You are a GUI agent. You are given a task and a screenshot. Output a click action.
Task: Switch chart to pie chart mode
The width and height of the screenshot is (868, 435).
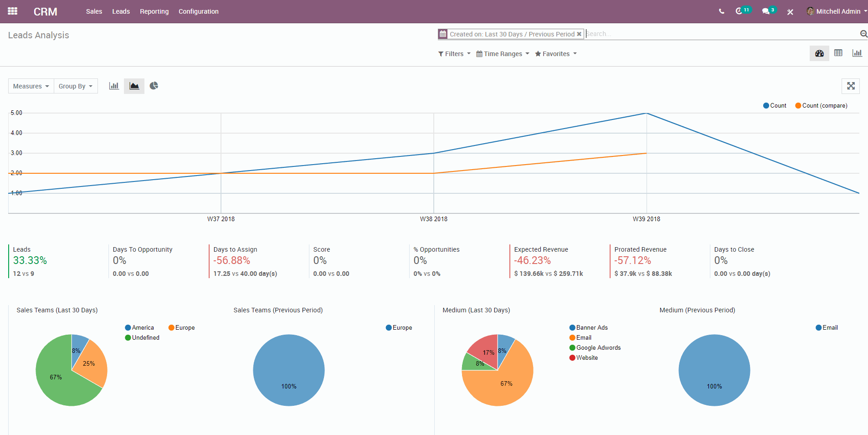154,86
